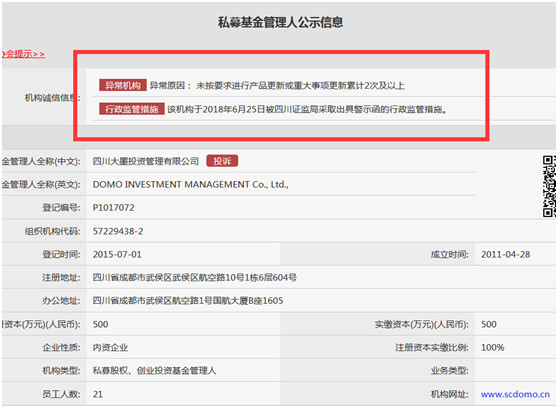Screen dimensions: 558x408
Task: Open the www.scdomo.cn website link
Action: 515,394
